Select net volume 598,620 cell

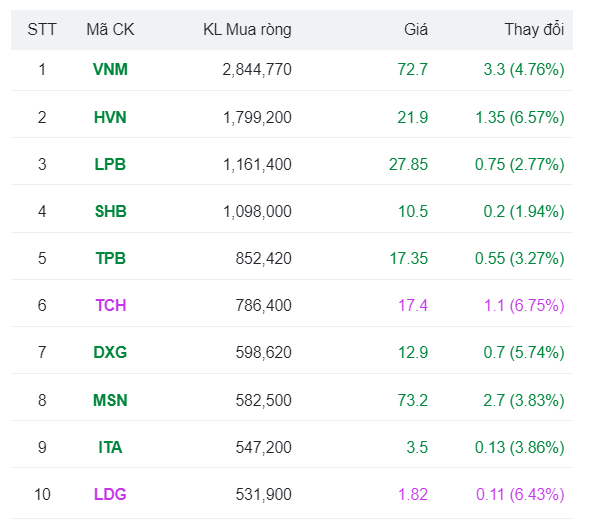263,353
